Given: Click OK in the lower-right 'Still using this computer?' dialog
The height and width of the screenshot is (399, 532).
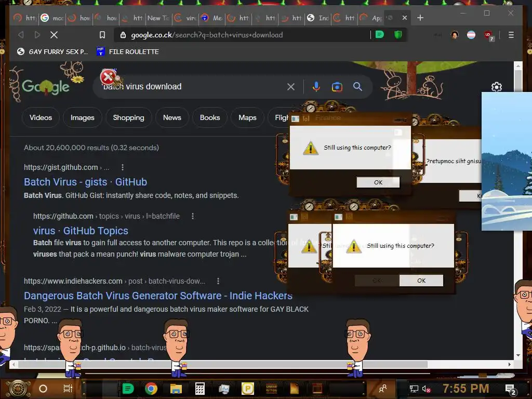Looking at the screenshot, I should [x=421, y=281].
